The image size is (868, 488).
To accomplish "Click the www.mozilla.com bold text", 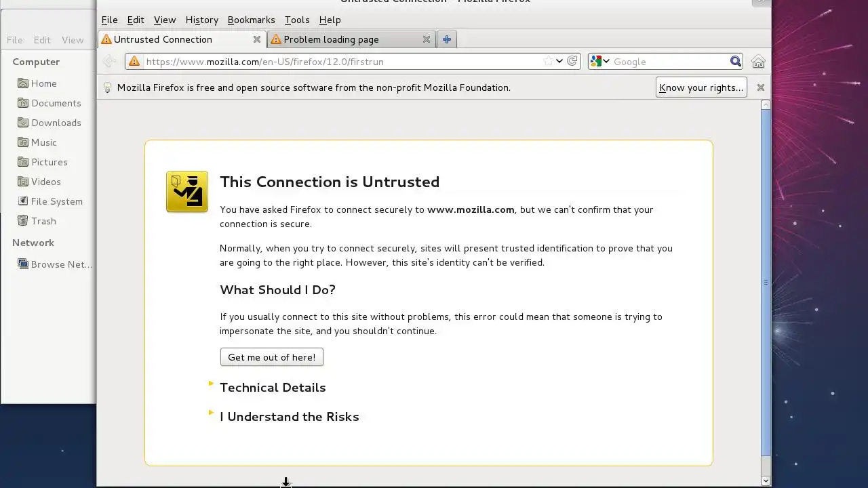I will pyautogui.click(x=471, y=209).
